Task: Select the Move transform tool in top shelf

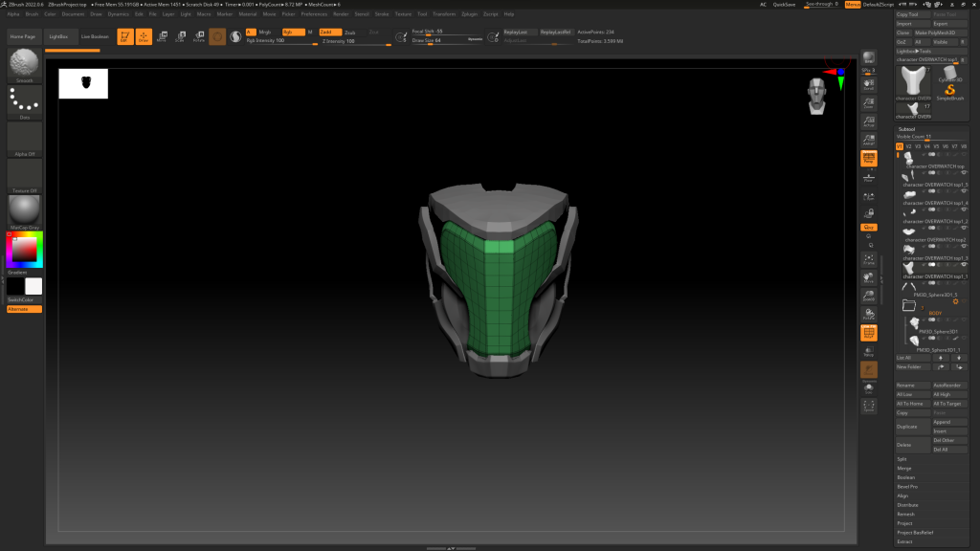Action: [x=162, y=37]
